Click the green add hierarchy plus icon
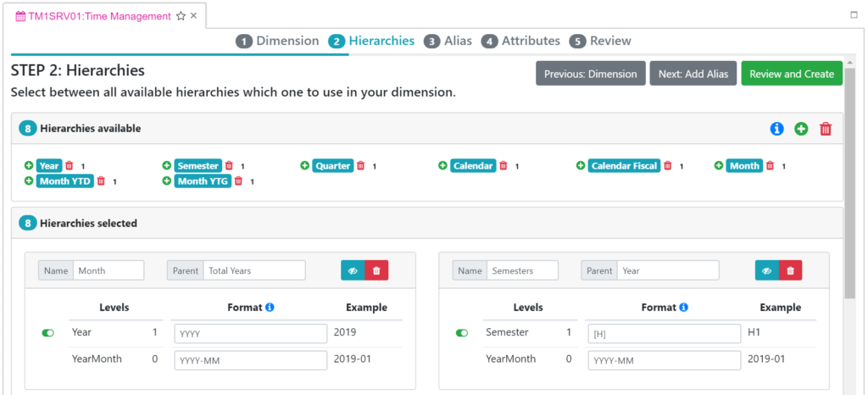 coord(801,129)
